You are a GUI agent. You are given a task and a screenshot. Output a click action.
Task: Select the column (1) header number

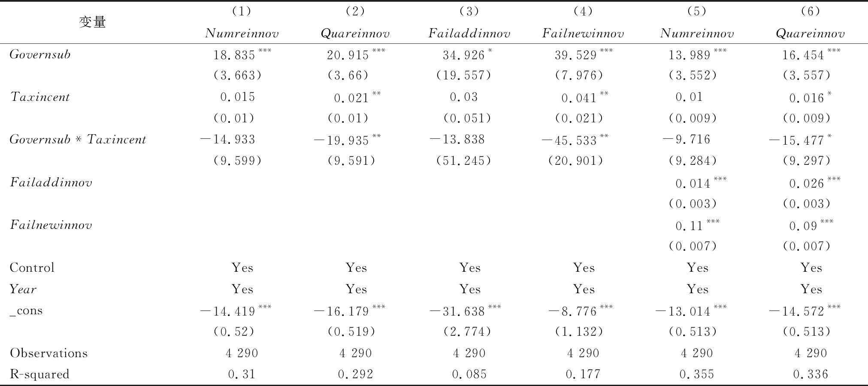click(x=242, y=12)
